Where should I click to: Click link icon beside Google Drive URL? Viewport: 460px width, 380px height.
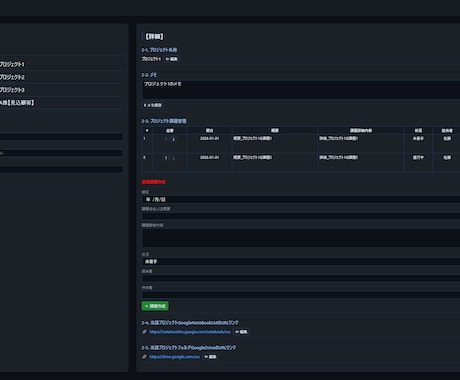click(x=144, y=357)
